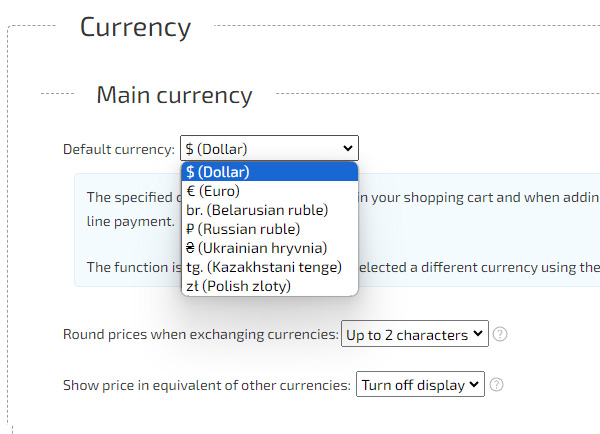Viewport: 600px width, 434px height.
Task: Choose ₴ (Ukrainian hryvnia) option
Action: [268, 247]
